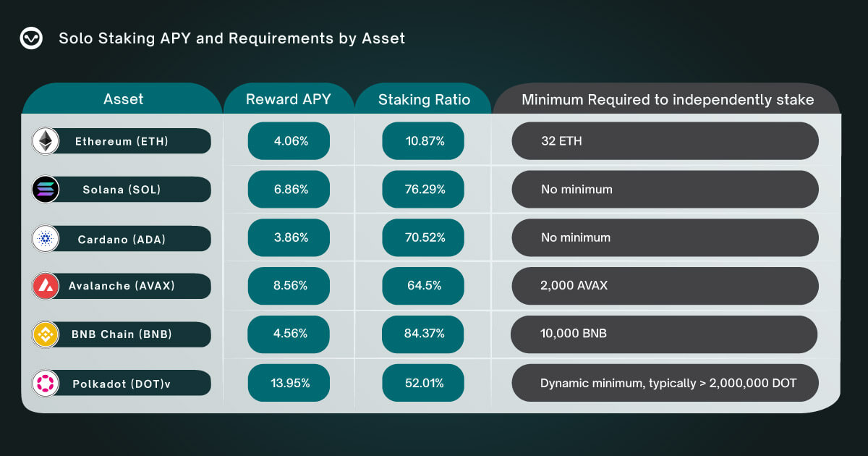Click the 2,000 AVAX minimum requirement bar

tap(665, 286)
